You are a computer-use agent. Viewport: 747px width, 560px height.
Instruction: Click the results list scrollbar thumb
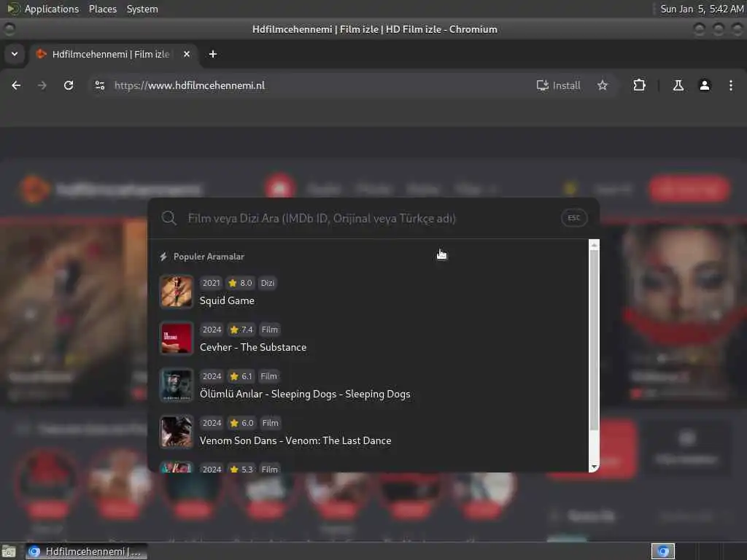pyautogui.click(x=594, y=340)
